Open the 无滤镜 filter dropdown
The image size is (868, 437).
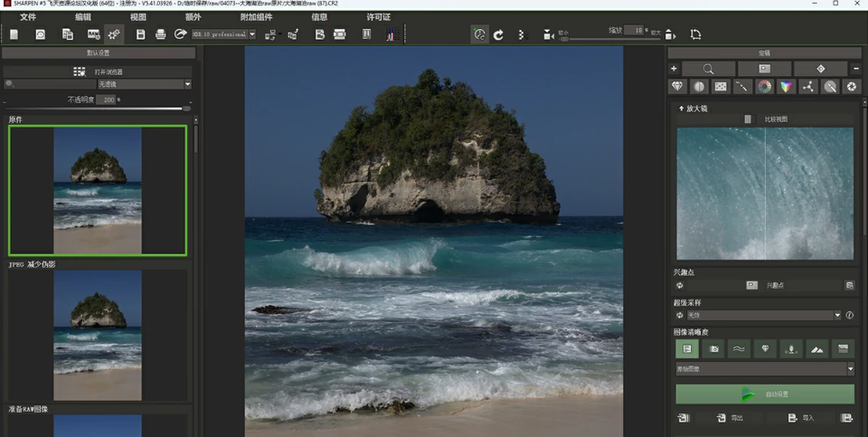145,84
